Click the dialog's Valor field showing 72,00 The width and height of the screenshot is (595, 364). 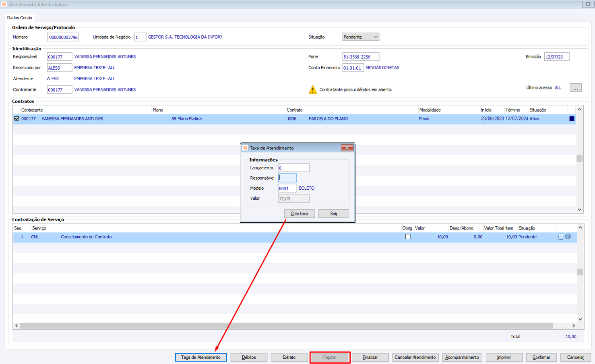point(294,199)
